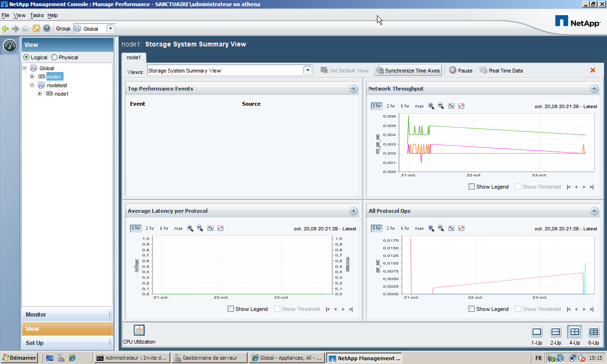Open Average Latency per Protocol detail via its arrow icon
The width and height of the screenshot is (607, 364).
(x=353, y=211)
